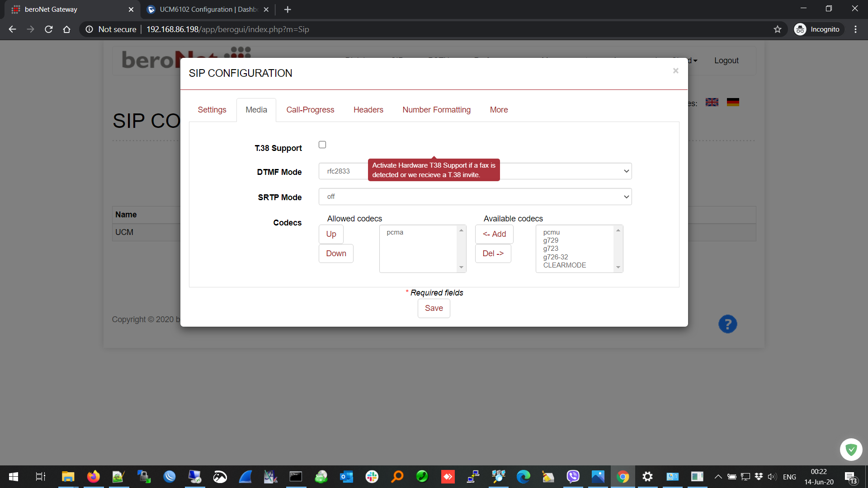Open the Windows Start menu
This screenshot has width=868, height=488.
(x=14, y=477)
